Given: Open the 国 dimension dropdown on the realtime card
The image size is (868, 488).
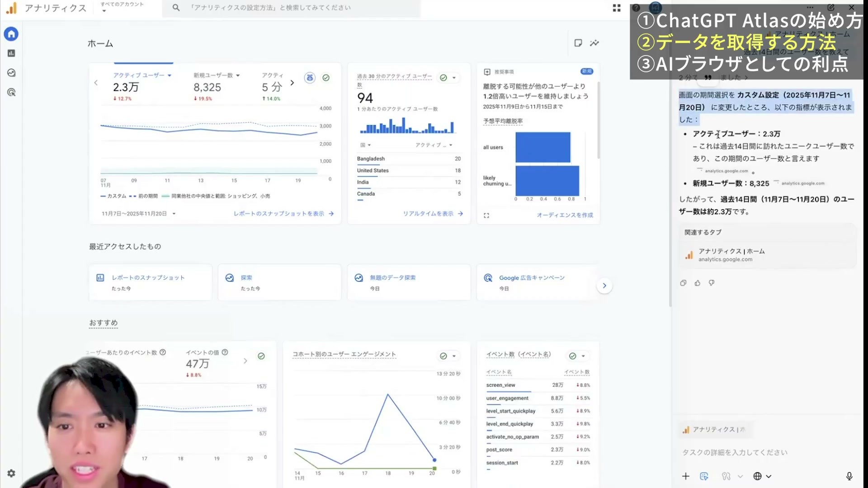Looking at the screenshot, I should [x=365, y=145].
